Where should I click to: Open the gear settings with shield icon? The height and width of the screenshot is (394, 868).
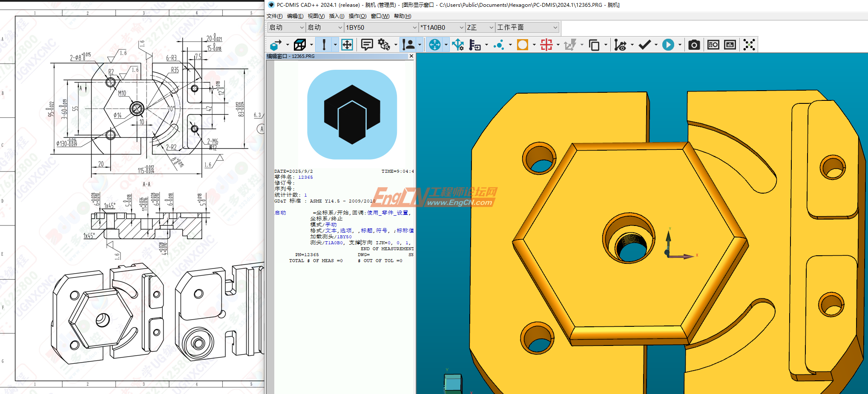coord(384,45)
